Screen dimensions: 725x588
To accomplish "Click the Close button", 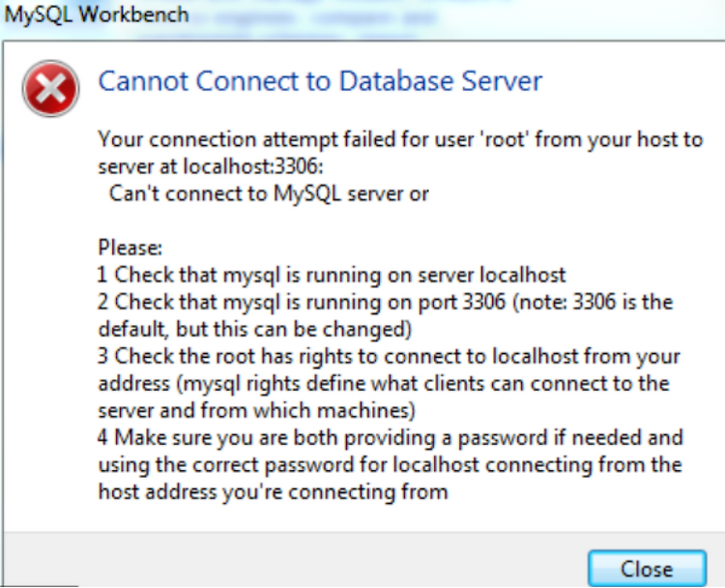I will tap(647, 569).
